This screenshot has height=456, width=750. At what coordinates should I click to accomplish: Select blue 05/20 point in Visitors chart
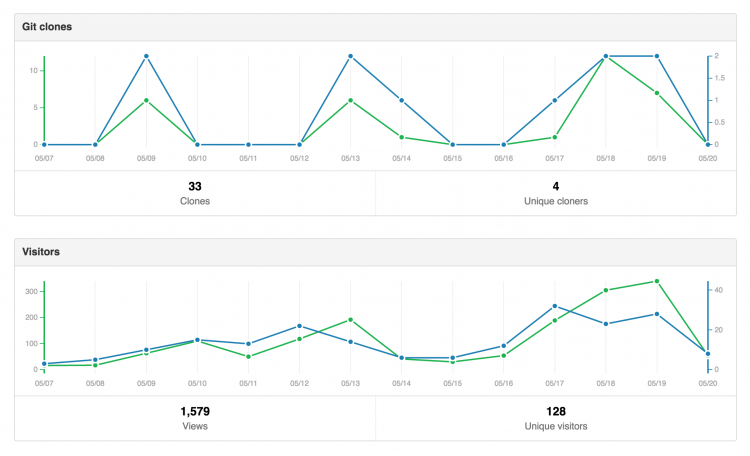708,354
